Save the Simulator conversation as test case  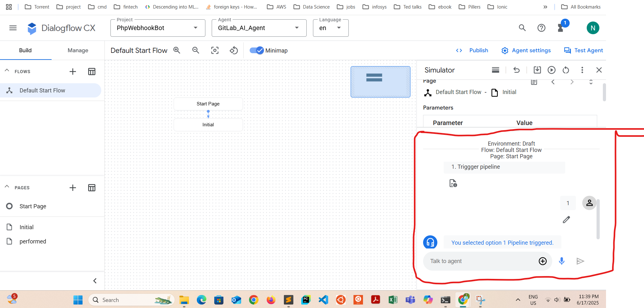point(537,70)
